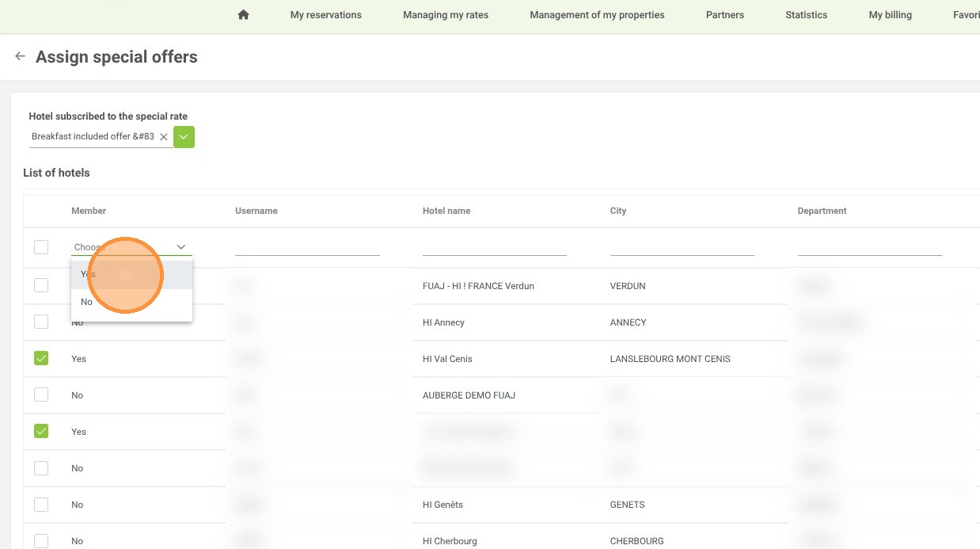Click the HI Val Cenis hotel name
The image size is (980, 549).
pyautogui.click(x=447, y=359)
